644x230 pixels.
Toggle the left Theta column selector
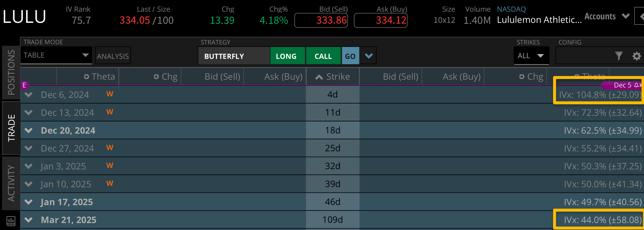tap(86, 77)
